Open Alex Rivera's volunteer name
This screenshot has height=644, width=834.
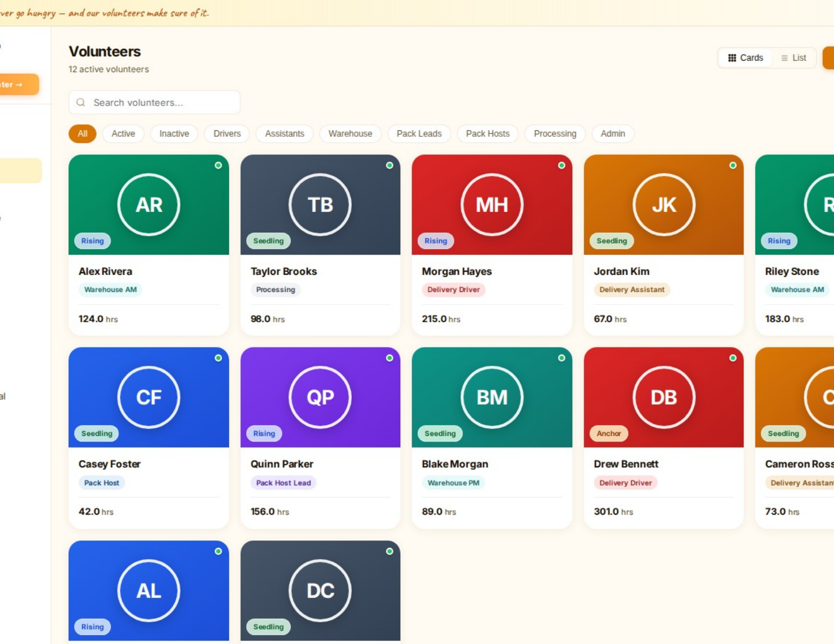105,271
